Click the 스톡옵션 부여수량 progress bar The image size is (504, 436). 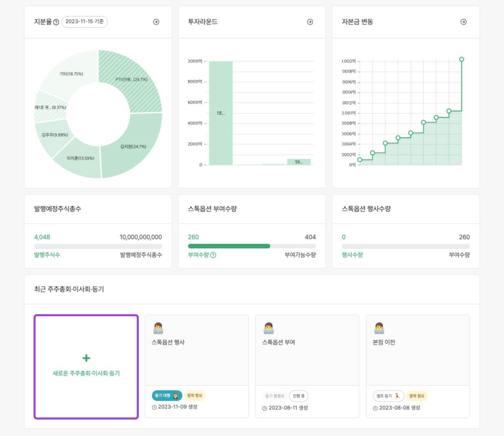click(x=252, y=246)
